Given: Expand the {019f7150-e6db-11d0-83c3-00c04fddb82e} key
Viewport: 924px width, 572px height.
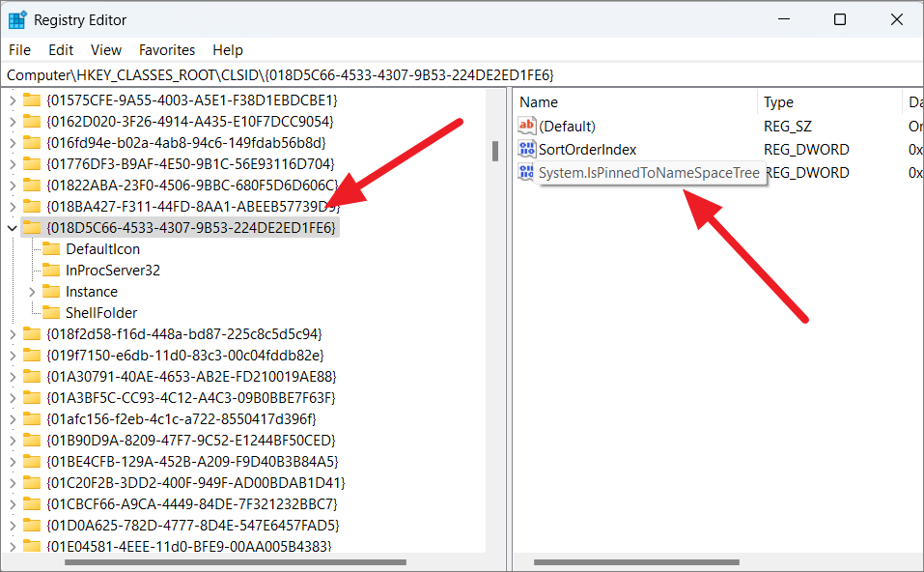Looking at the screenshot, I should [x=13, y=355].
